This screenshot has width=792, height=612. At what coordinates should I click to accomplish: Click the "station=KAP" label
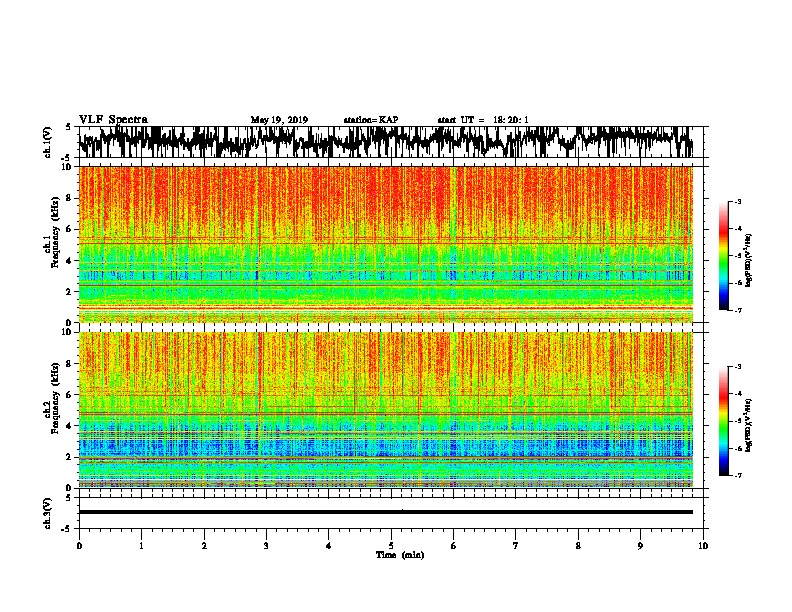click(371, 120)
